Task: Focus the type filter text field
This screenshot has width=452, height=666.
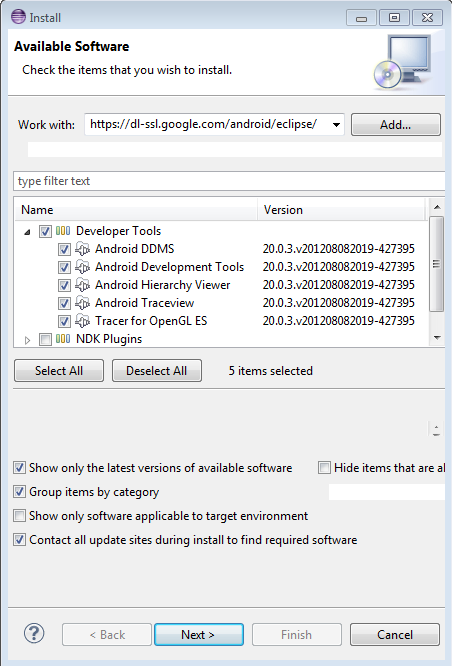Action: 229,181
